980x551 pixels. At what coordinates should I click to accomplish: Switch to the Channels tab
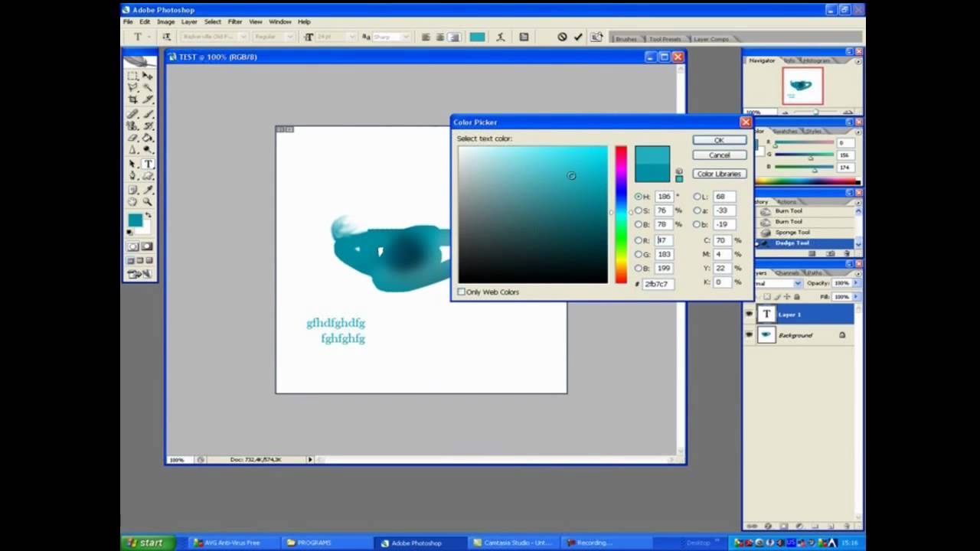point(787,272)
